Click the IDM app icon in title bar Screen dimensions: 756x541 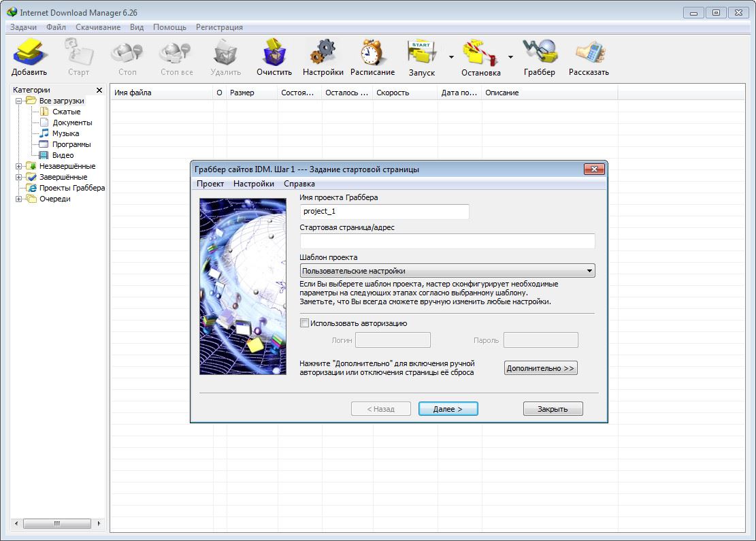click(x=12, y=12)
